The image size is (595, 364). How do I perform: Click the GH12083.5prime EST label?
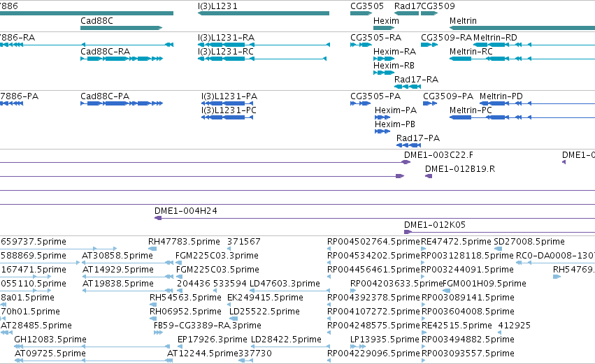(50, 340)
